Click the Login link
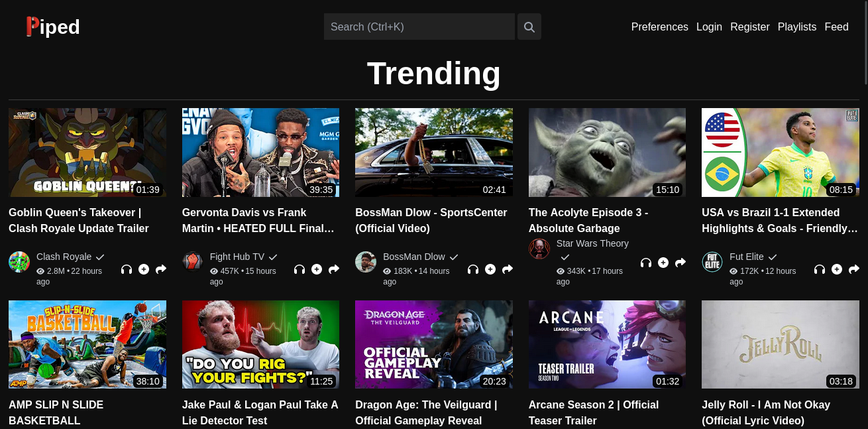868x429 pixels. [709, 27]
